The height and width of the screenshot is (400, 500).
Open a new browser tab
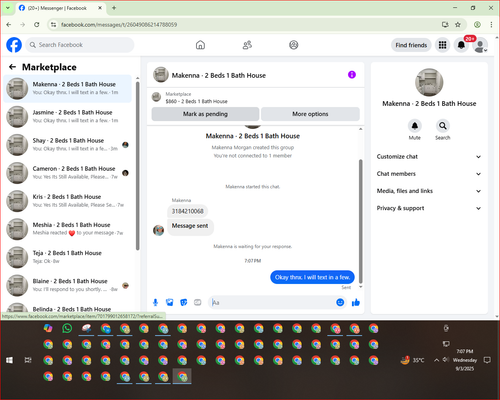click(114, 8)
